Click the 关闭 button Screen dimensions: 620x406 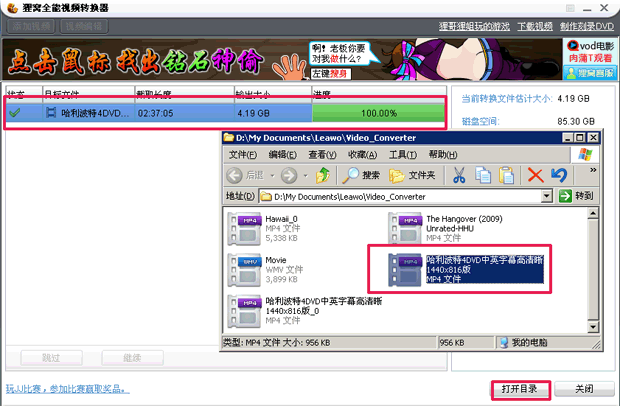(x=584, y=389)
